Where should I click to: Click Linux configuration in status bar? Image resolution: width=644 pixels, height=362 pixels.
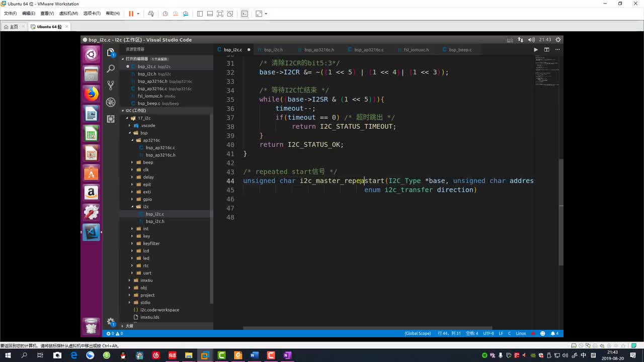pos(521,333)
